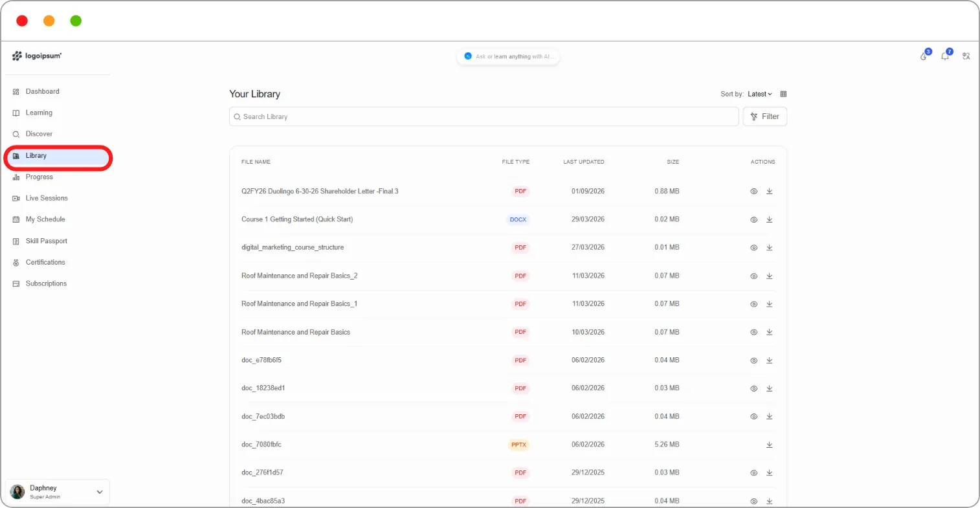Image resolution: width=980 pixels, height=508 pixels.
Task: Preview digital_marketing_course_structure file
Action: (x=753, y=248)
